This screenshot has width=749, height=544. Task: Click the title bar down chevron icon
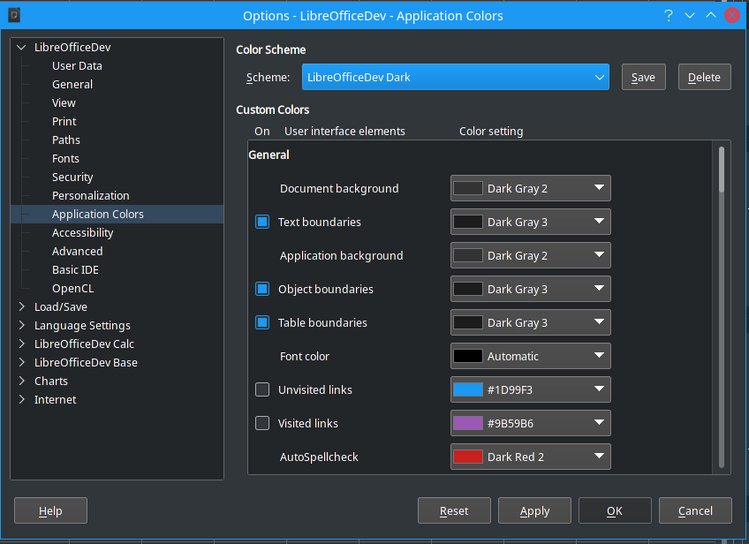click(x=690, y=15)
